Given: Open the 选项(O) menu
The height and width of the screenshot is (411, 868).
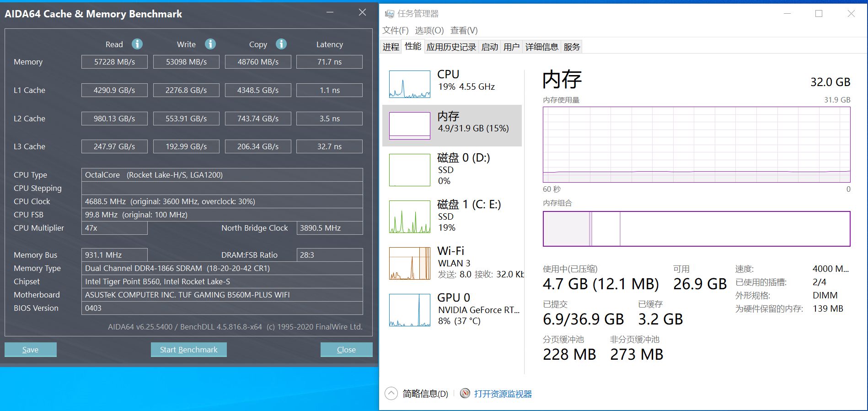Looking at the screenshot, I should pos(429,30).
